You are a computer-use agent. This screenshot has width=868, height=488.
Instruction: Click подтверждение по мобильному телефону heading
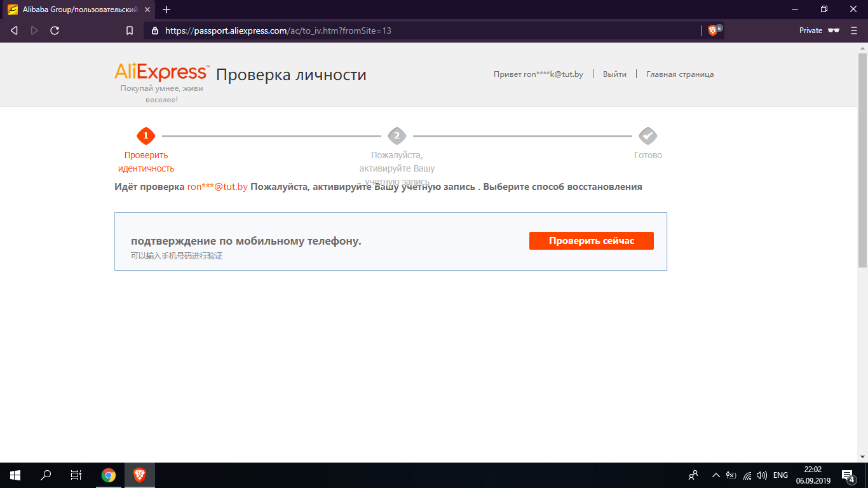(246, 241)
